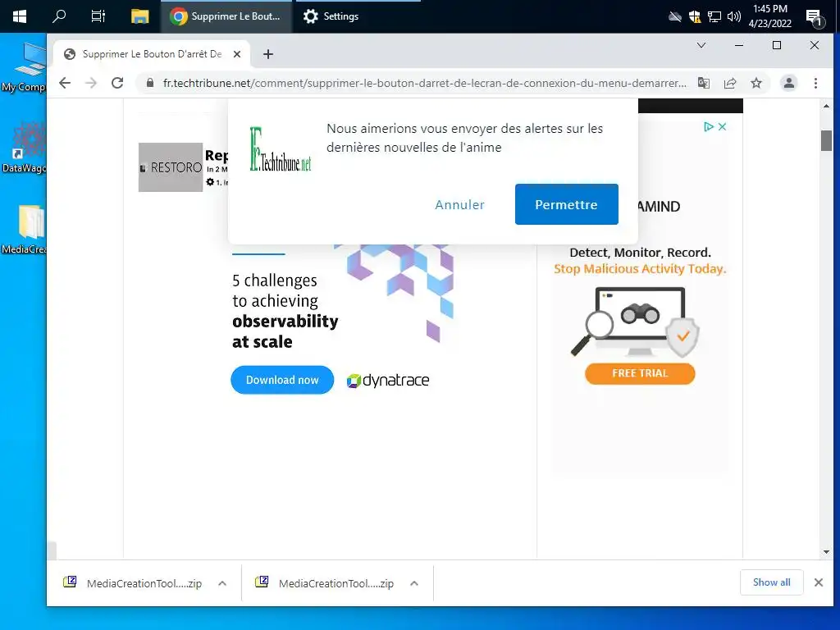Click the address bar URL
This screenshot has width=840, height=630.
[424, 83]
